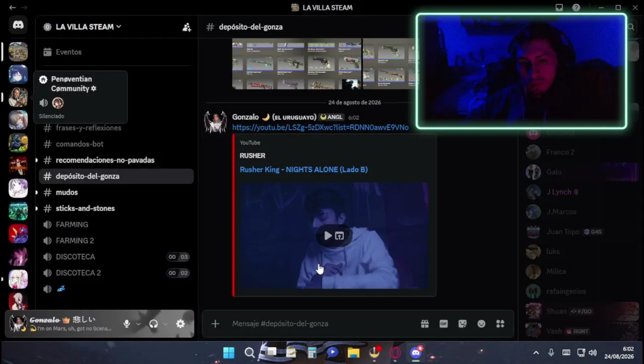The width and height of the screenshot is (644, 364).
Task: Select the topmost server icon in server list
Action: [18, 52]
